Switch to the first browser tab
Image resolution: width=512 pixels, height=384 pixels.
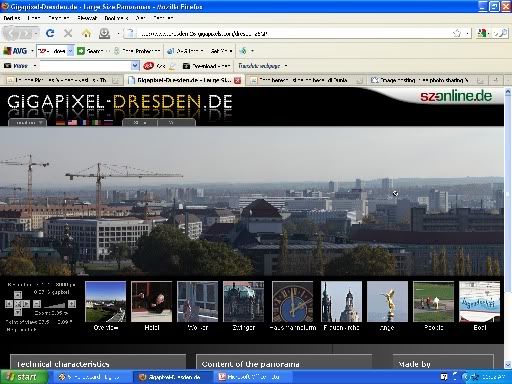pos(63,80)
